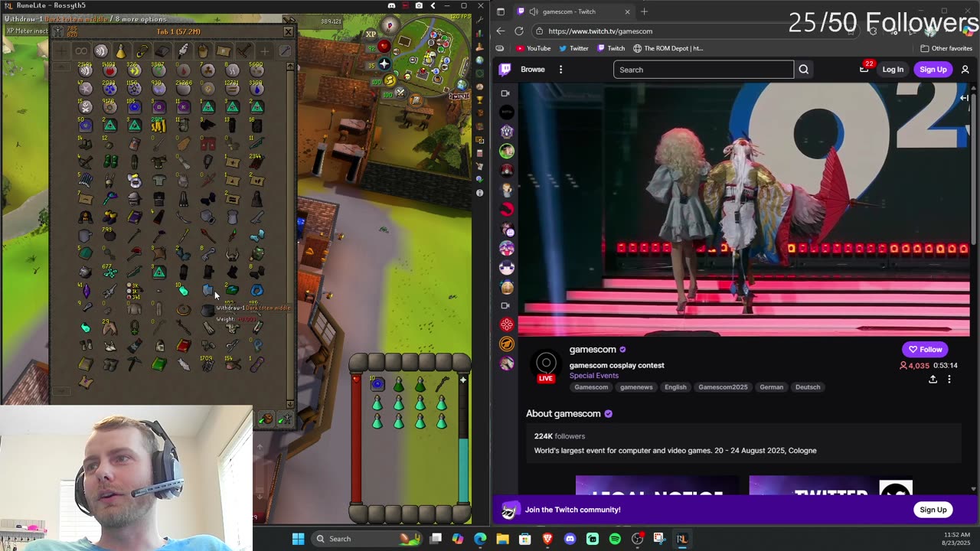Open bank equipment stats figure icon
This screenshot has height=551, width=980.
[57, 31]
